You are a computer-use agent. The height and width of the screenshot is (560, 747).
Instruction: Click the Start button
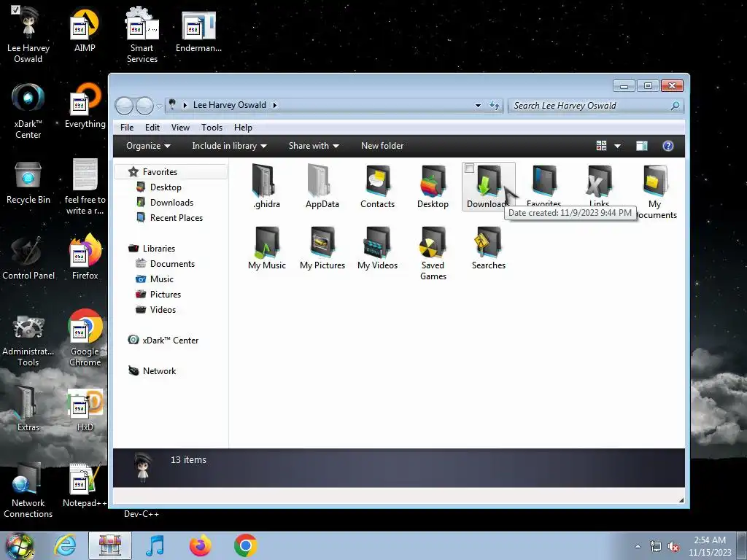click(20, 545)
